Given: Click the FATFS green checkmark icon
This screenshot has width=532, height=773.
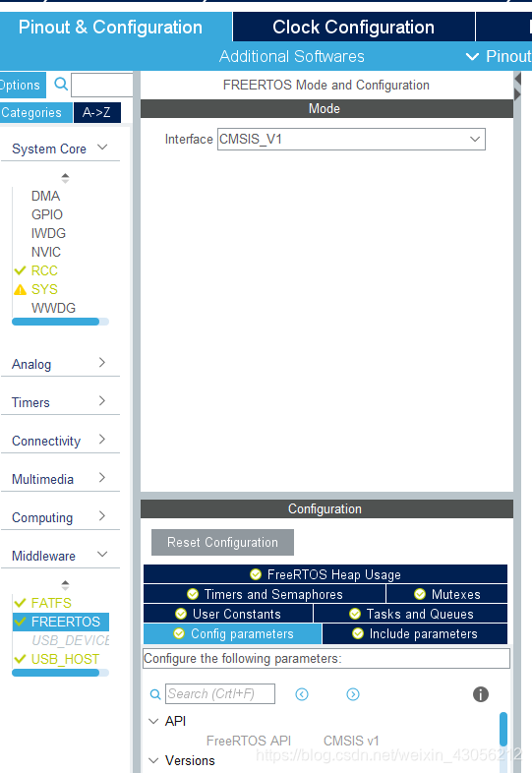Looking at the screenshot, I should (x=21, y=603).
